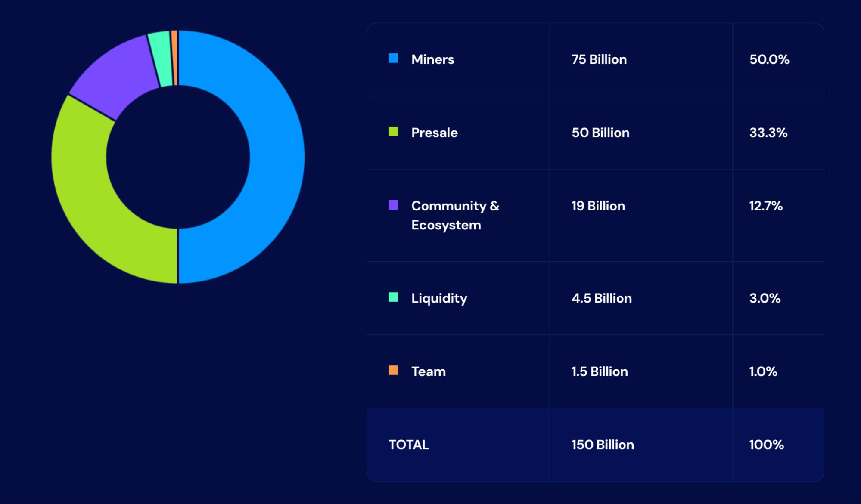Click the 33.3% percentage cell
Screen dimensions: 861x504
(x=768, y=133)
